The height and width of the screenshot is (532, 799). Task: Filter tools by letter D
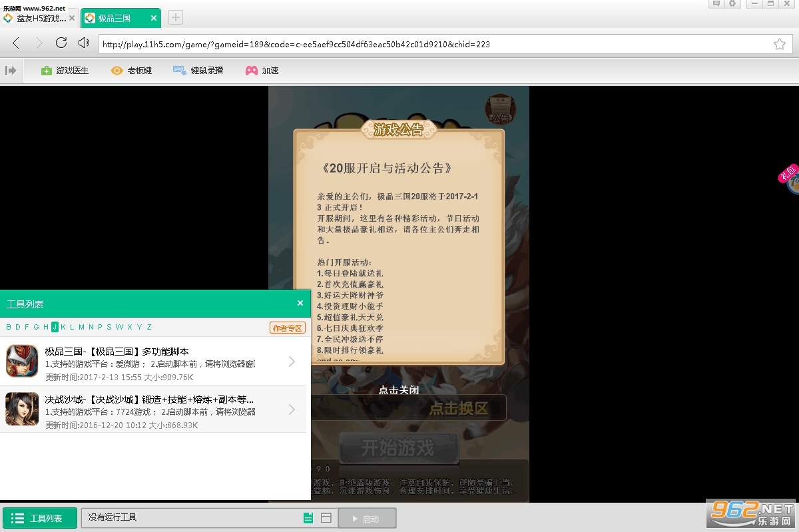(x=18, y=327)
